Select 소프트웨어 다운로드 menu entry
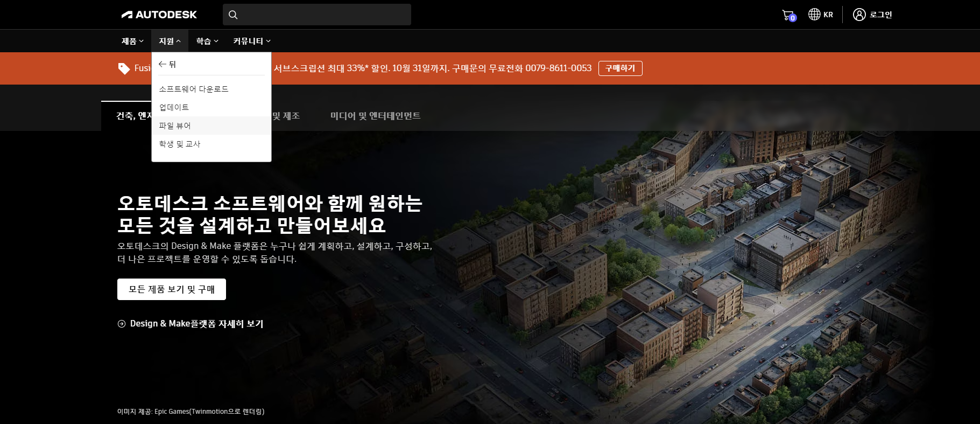The width and height of the screenshot is (980, 424). click(x=211, y=89)
